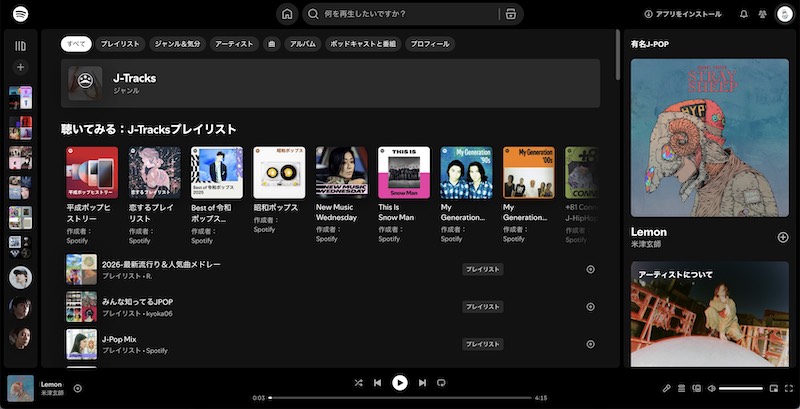Open the play queue
Image resolution: width=800 pixels, height=409 pixels.
[681, 388]
